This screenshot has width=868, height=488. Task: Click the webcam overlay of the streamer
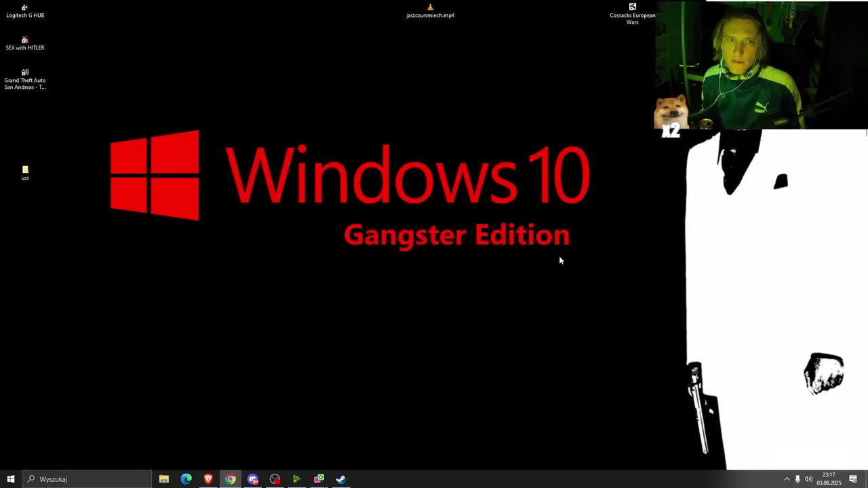(762, 65)
